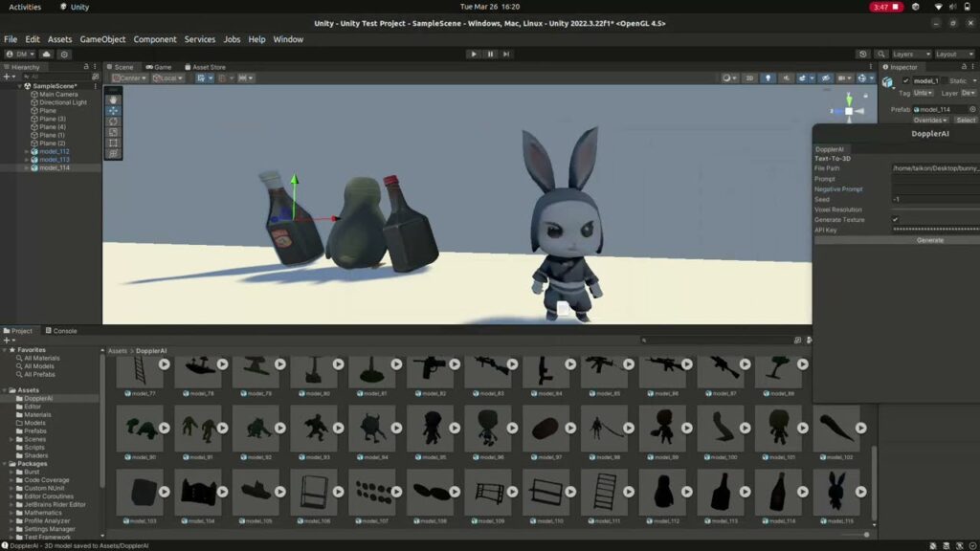Open the prefab Overrides dropdown button
The width and height of the screenshot is (980, 551).
tap(930, 121)
